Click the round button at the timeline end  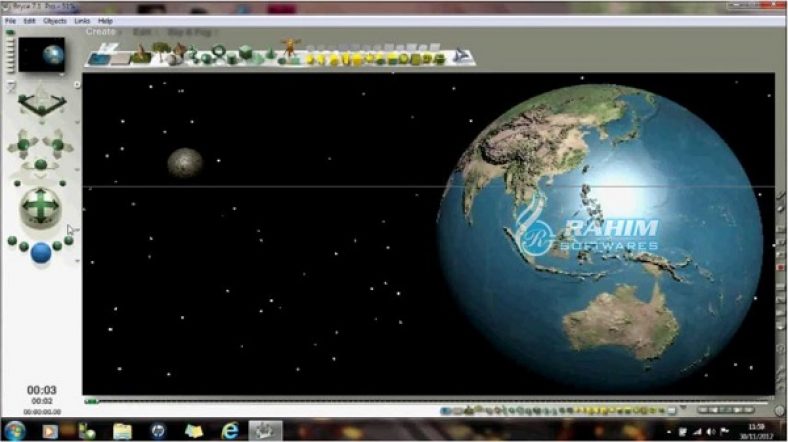click(x=780, y=410)
